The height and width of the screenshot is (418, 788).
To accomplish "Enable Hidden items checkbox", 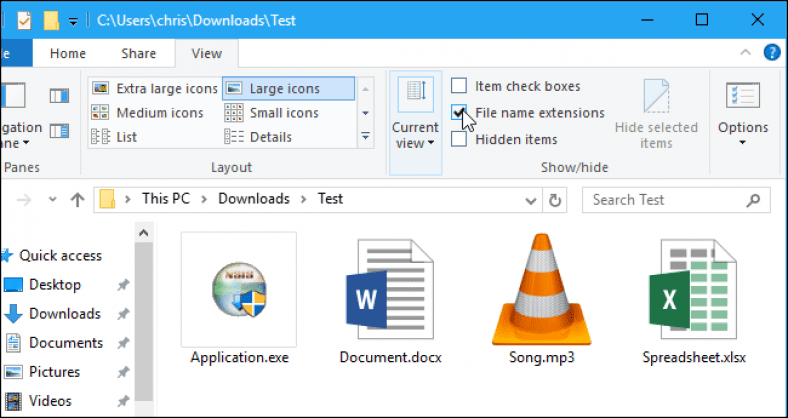I will pyautogui.click(x=458, y=139).
